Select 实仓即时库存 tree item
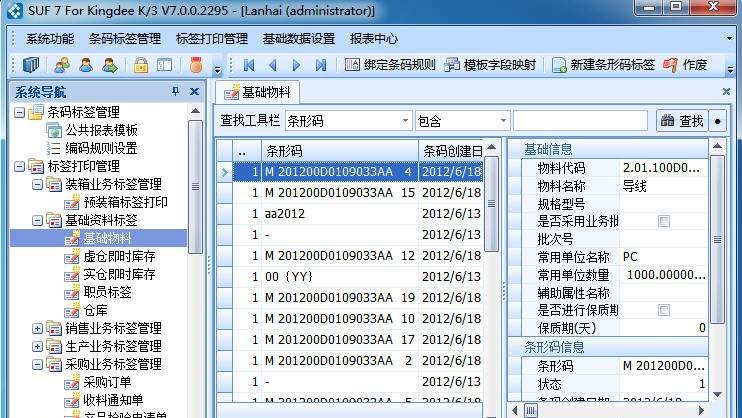Viewport: 742px width, 418px height. (x=119, y=274)
